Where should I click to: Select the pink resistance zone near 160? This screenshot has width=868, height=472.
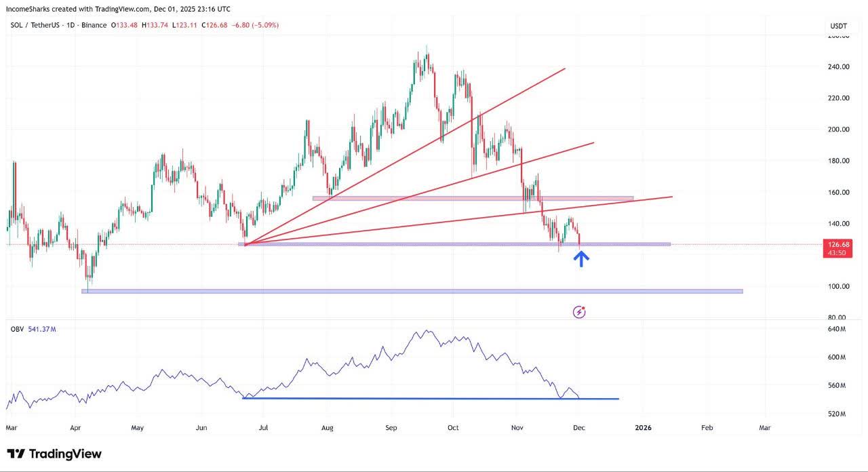pos(473,199)
